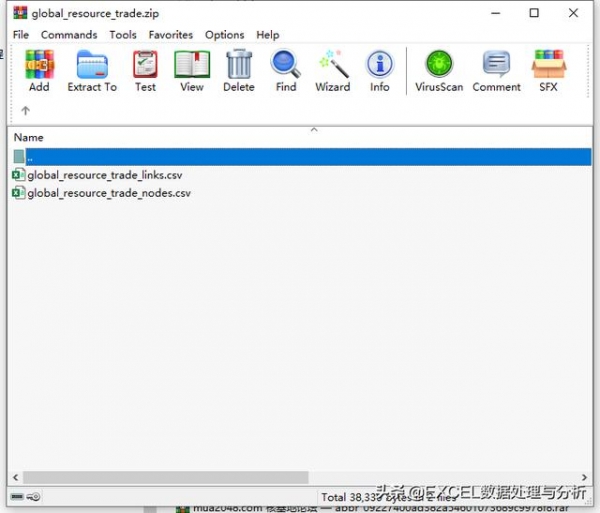Create SFX self-extracting archive
600x513 pixels.
[x=548, y=70]
